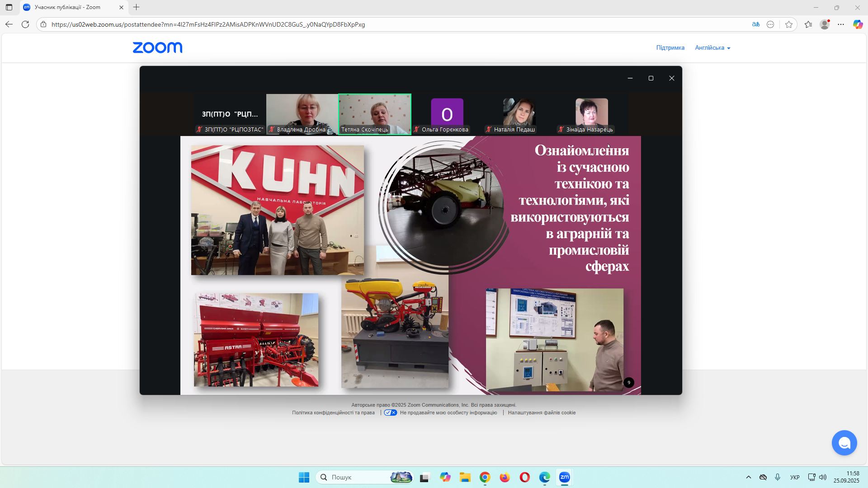Image resolution: width=868 pixels, height=488 pixels.
Task: Open the tab actions menu at top left
Action: [x=9, y=7]
